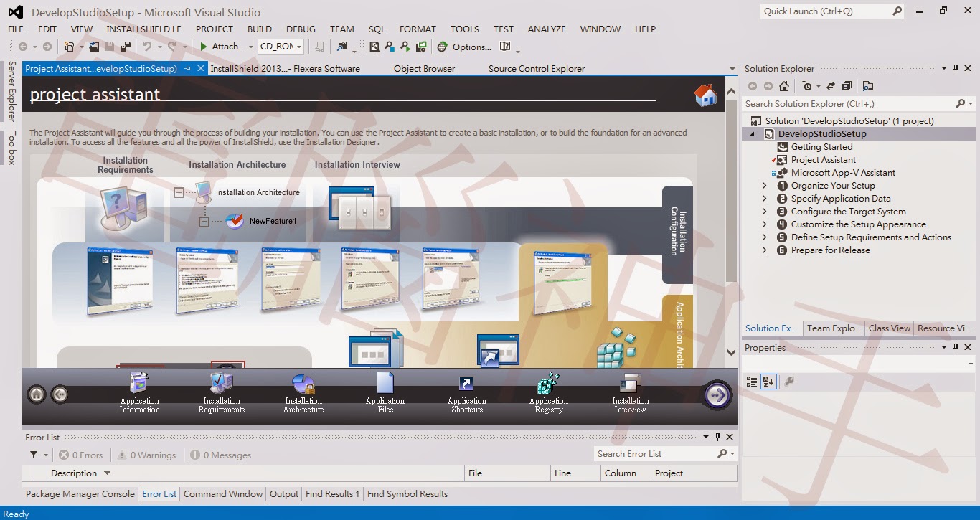Switch to Object Browser tab
The height and width of the screenshot is (520, 980).
pyautogui.click(x=424, y=69)
